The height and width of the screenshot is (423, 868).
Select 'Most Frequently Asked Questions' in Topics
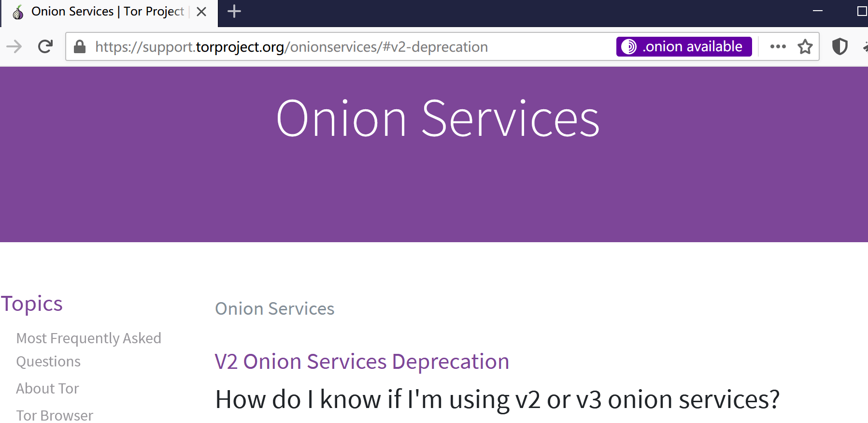click(x=88, y=349)
